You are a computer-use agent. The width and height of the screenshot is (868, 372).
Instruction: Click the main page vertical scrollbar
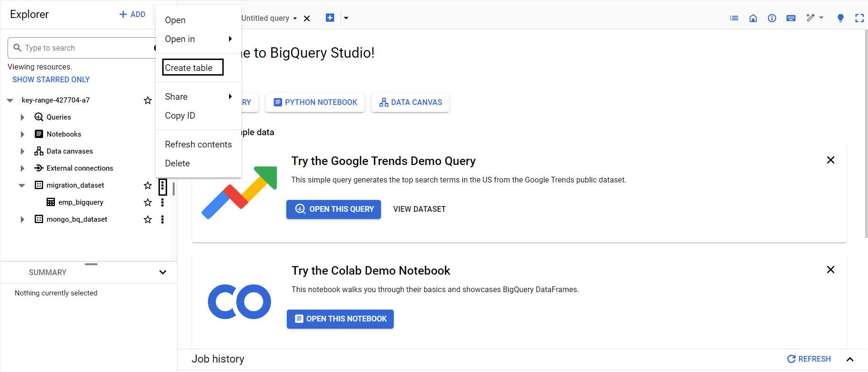(x=866, y=134)
